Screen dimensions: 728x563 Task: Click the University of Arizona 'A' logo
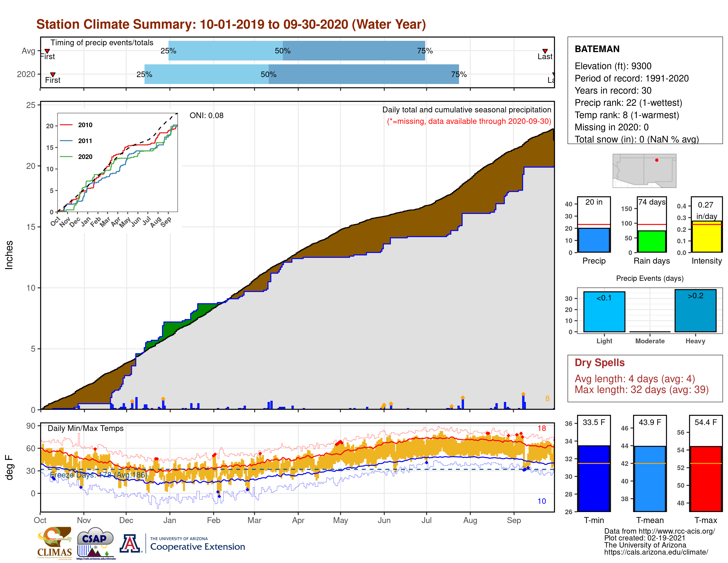(130, 543)
